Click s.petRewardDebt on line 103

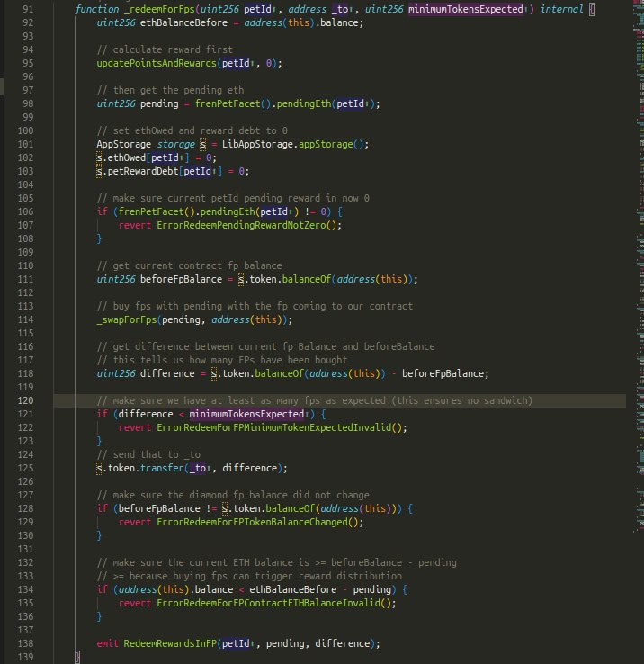[138, 171]
